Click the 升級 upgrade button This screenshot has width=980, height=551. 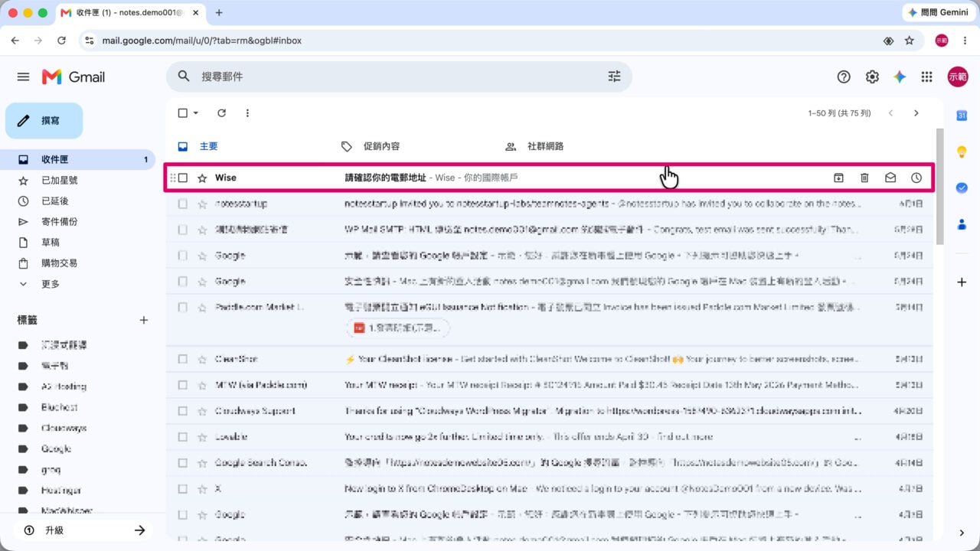(83, 530)
